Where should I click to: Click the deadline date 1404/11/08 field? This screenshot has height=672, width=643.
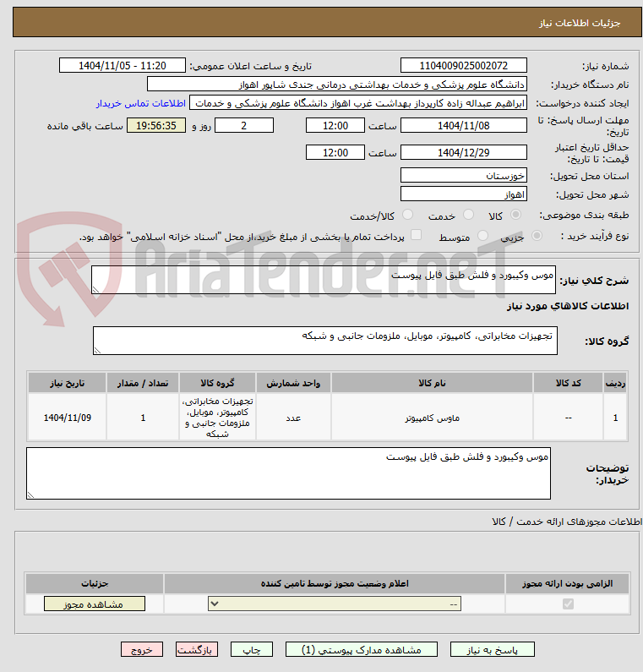pos(464,126)
